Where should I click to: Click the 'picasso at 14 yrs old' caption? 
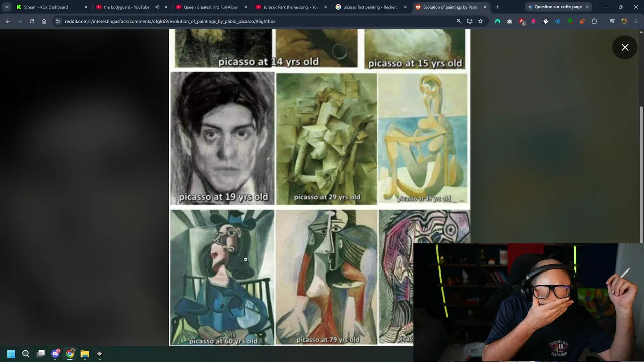pyautogui.click(x=269, y=62)
